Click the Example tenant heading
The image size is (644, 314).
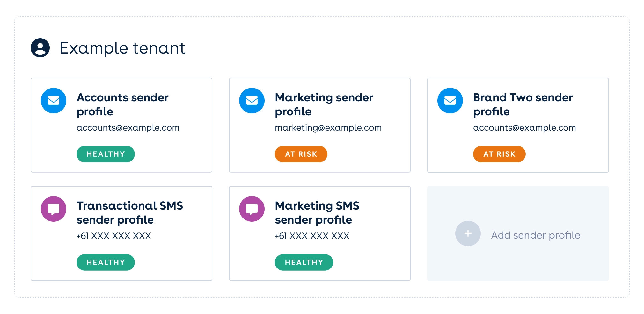122,48
